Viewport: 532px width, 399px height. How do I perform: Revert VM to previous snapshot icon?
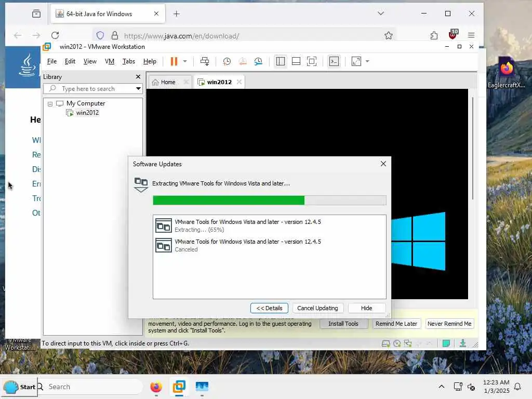pos(243,61)
